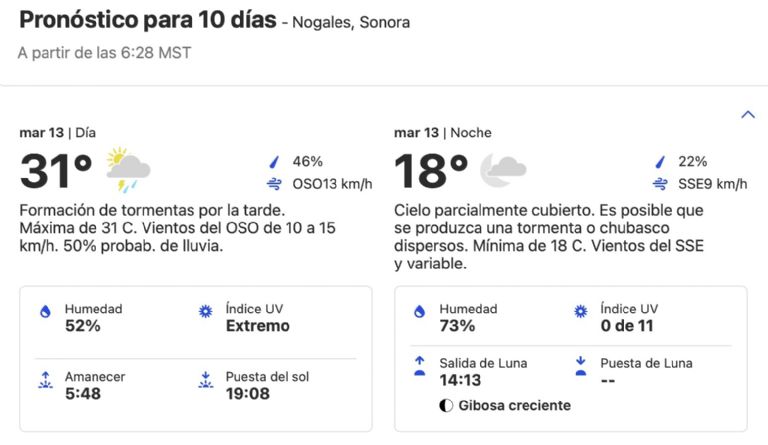Click the night humidity droplet icon
Viewport: 768px width, 445px height.
tap(419, 312)
